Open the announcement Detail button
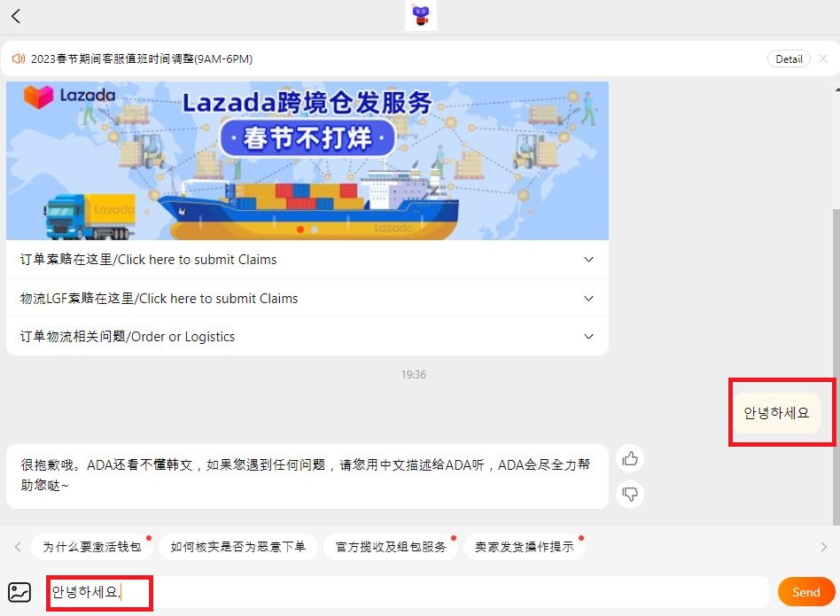This screenshot has height=616, width=840. click(789, 58)
